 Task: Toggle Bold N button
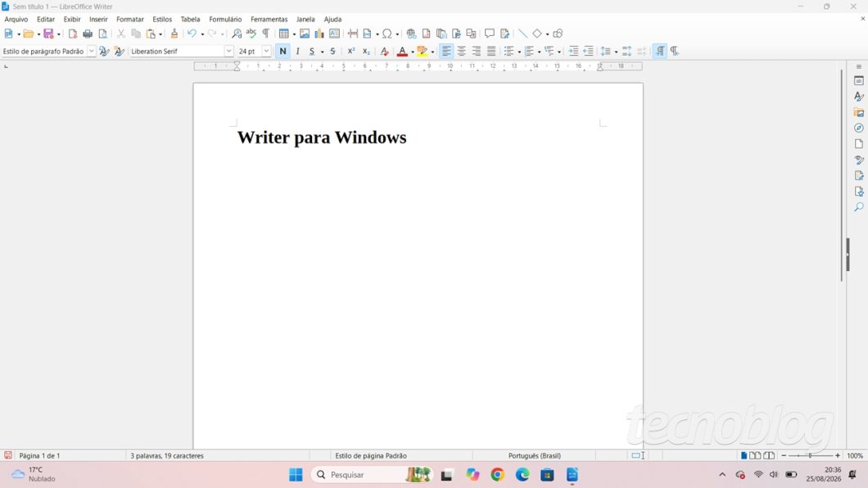tap(283, 51)
